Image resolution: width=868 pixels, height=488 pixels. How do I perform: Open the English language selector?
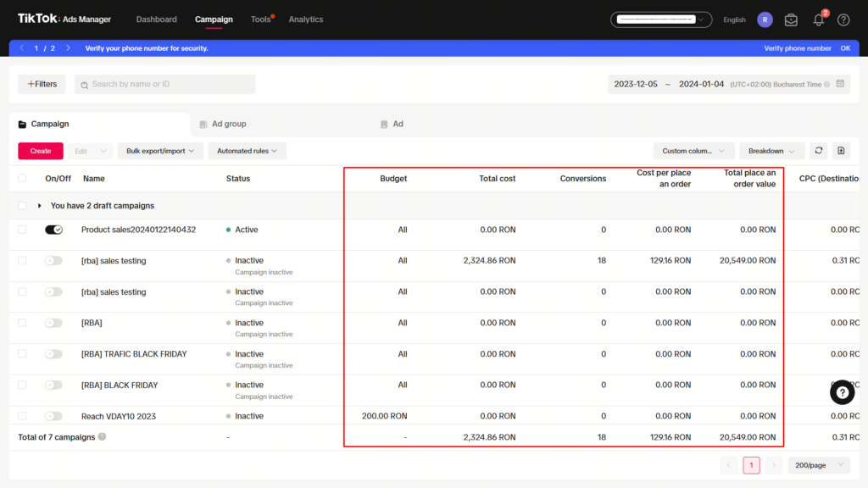click(734, 20)
